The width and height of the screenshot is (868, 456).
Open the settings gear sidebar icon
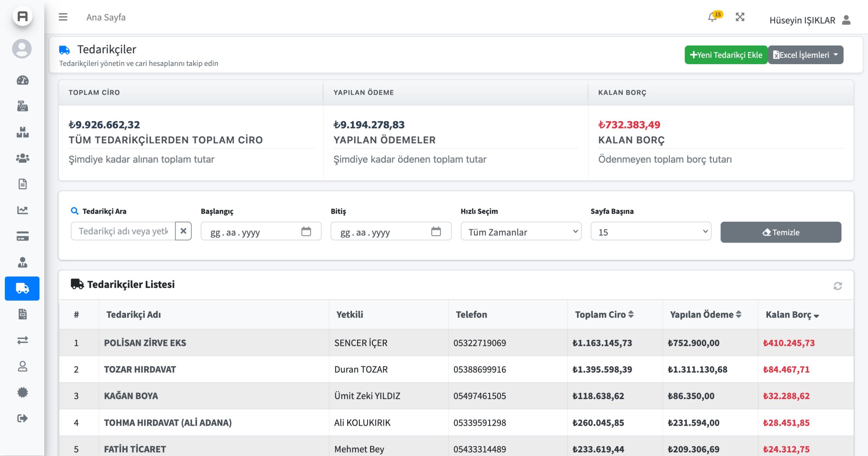point(23,392)
